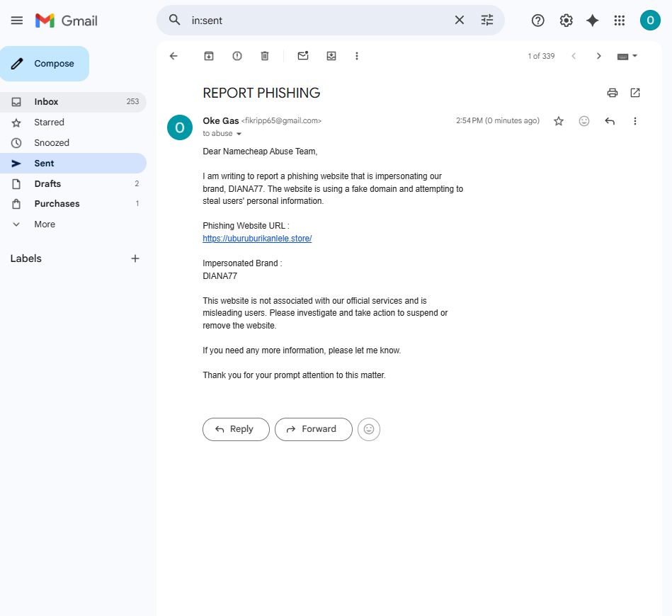Print the email
Screen dimensions: 672x616
[613, 93]
